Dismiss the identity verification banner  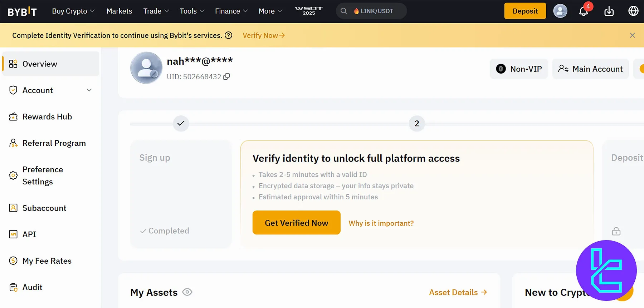coord(632,35)
